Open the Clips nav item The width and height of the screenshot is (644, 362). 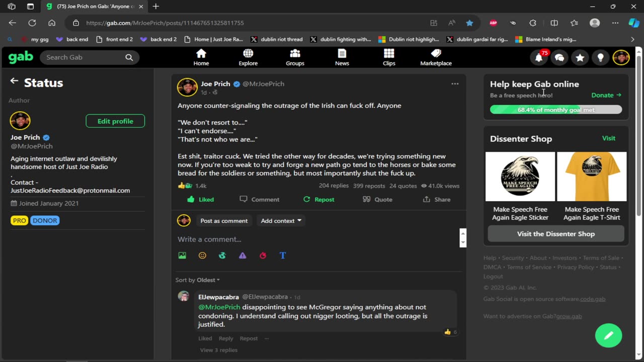click(x=389, y=57)
